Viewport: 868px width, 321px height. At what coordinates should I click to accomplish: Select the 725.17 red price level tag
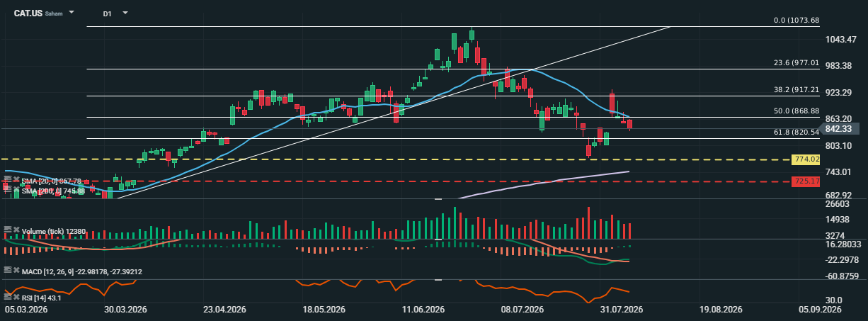(806, 182)
